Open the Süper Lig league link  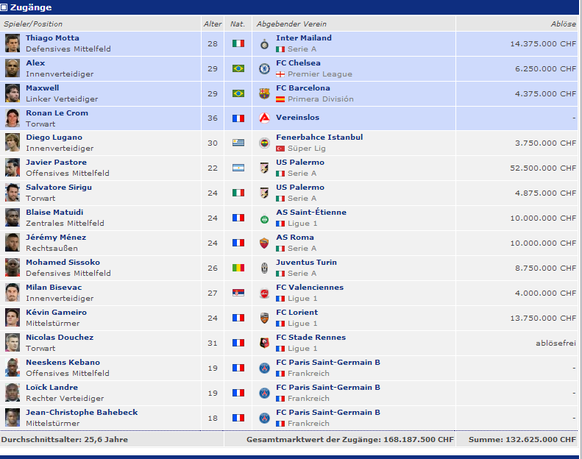tap(307, 148)
